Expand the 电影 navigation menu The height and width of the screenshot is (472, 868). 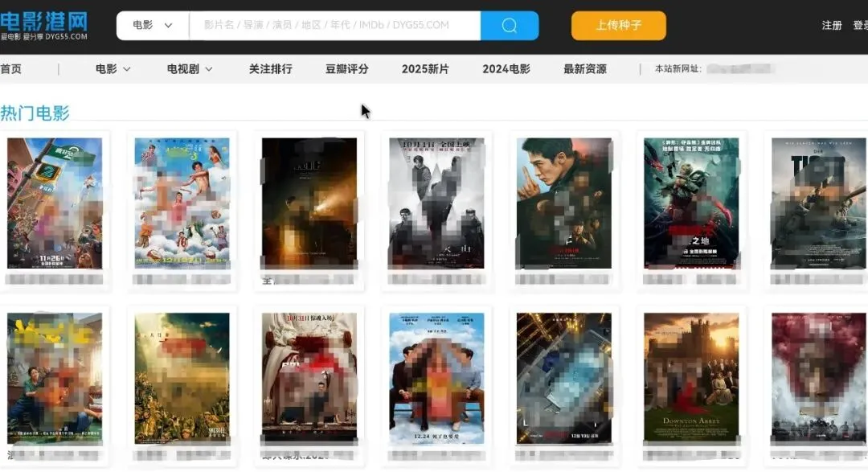coord(113,69)
